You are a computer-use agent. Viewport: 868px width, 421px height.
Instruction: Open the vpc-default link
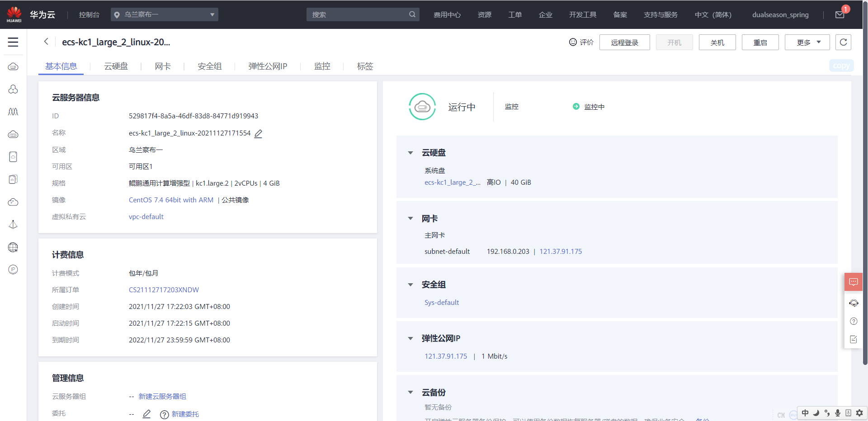146,216
